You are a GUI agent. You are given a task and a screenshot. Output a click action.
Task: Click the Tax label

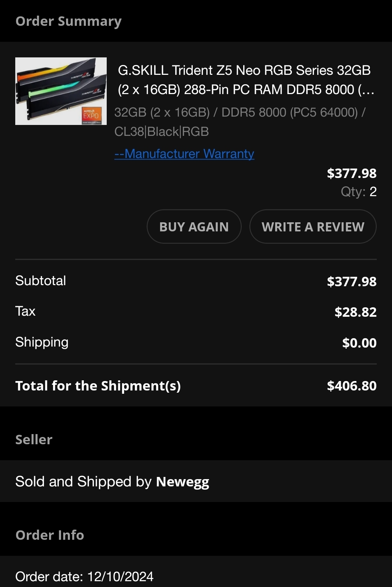pyautogui.click(x=25, y=311)
